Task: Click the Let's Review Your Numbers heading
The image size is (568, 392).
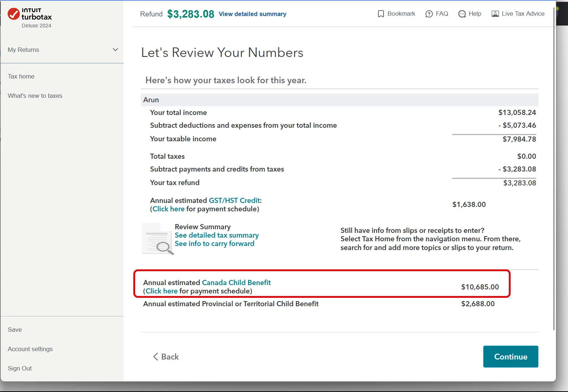Action: (x=222, y=53)
